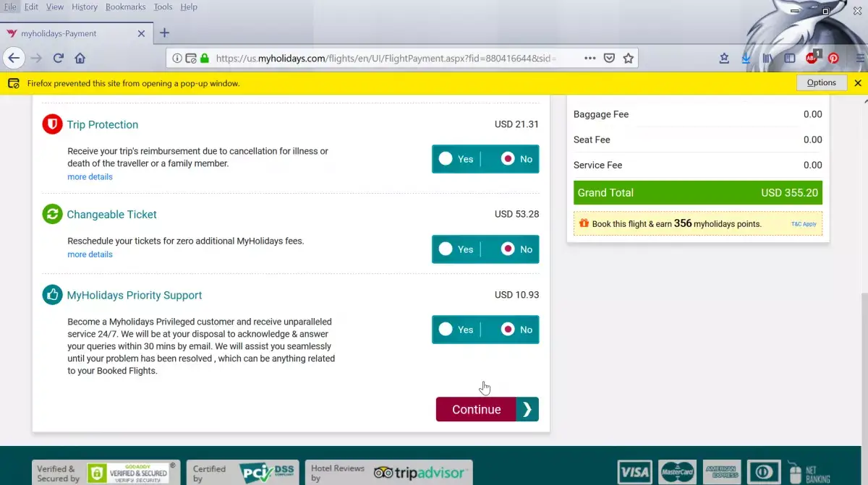Open more details under Changeable Ticket
Image resolution: width=868 pixels, height=485 pixels.
pyautogui.click(x=90, y=254)
